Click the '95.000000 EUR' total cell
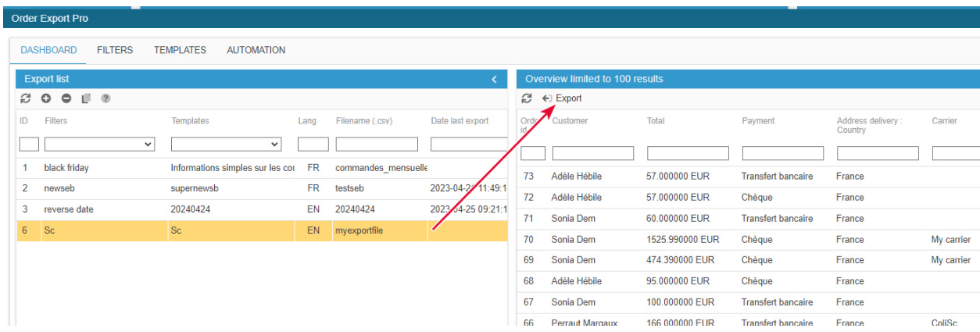The width and height of the screenshot is (980, 332). click(x=678, y=281)
